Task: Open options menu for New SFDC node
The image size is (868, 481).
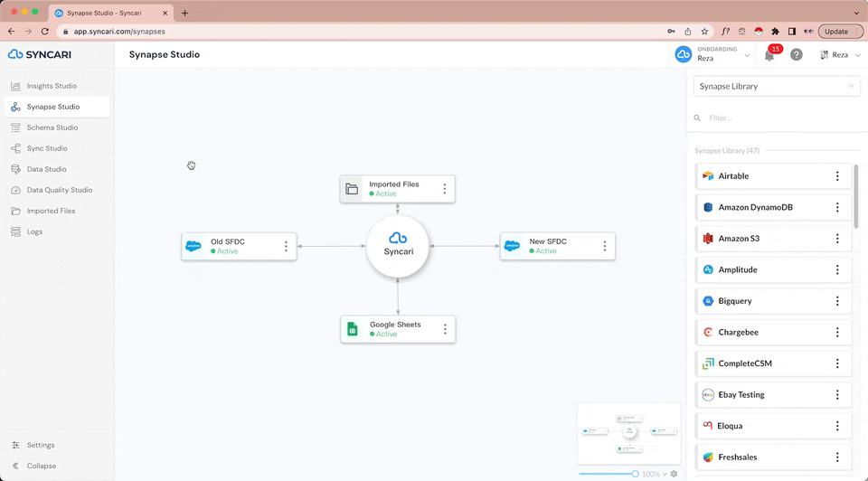Action: [x=605, y=246]
